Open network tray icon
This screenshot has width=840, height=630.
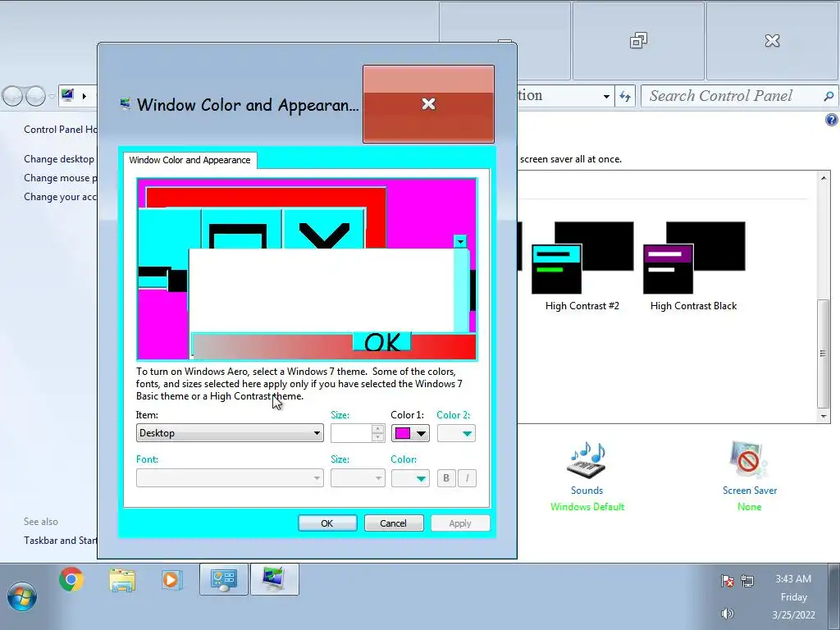747,581
